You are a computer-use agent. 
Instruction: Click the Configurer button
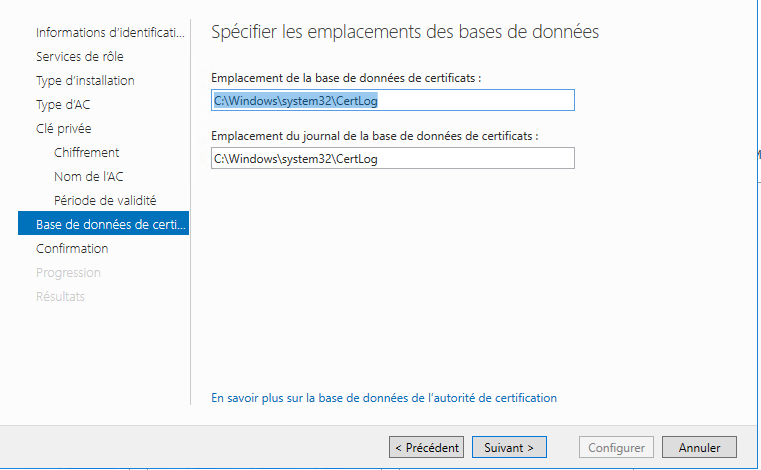point(616,447)
